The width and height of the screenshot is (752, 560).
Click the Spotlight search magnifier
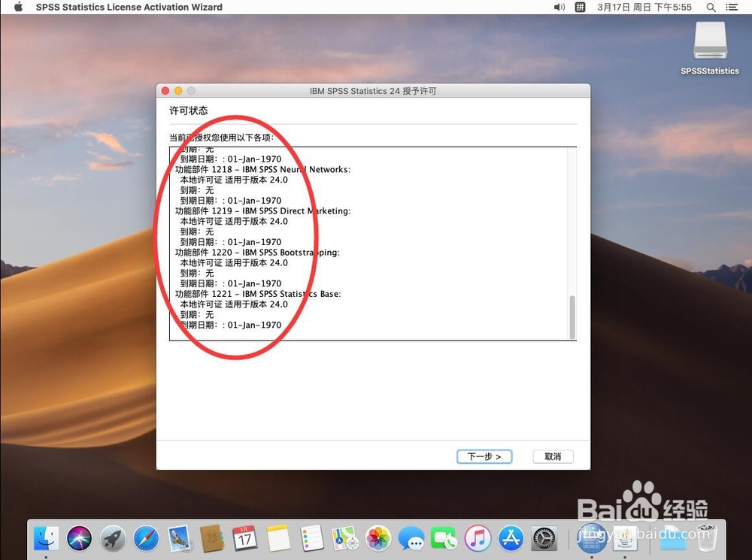[x=711, y=8]
